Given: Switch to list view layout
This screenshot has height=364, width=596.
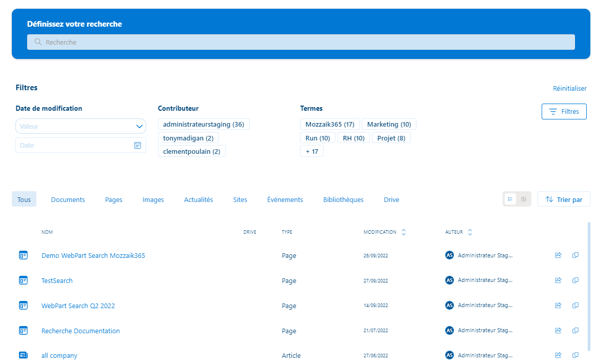Looking at the screenshot, I should coord(510,199).
